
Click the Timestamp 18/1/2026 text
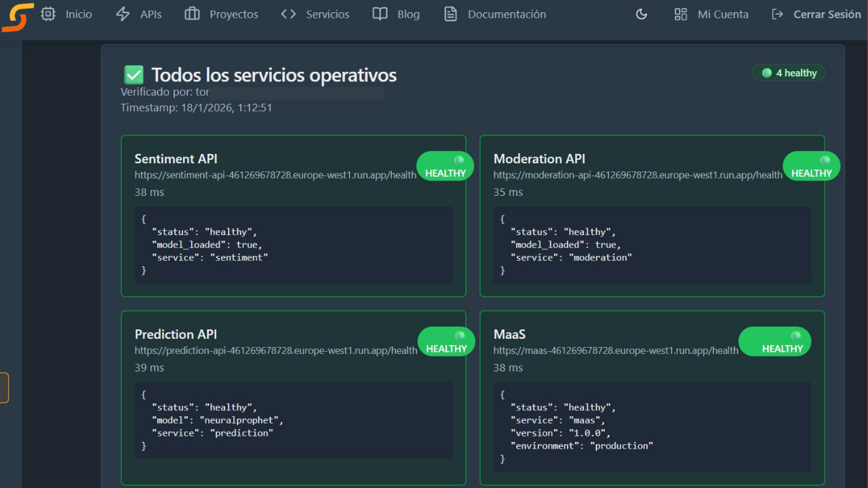[x=197, y=107]
